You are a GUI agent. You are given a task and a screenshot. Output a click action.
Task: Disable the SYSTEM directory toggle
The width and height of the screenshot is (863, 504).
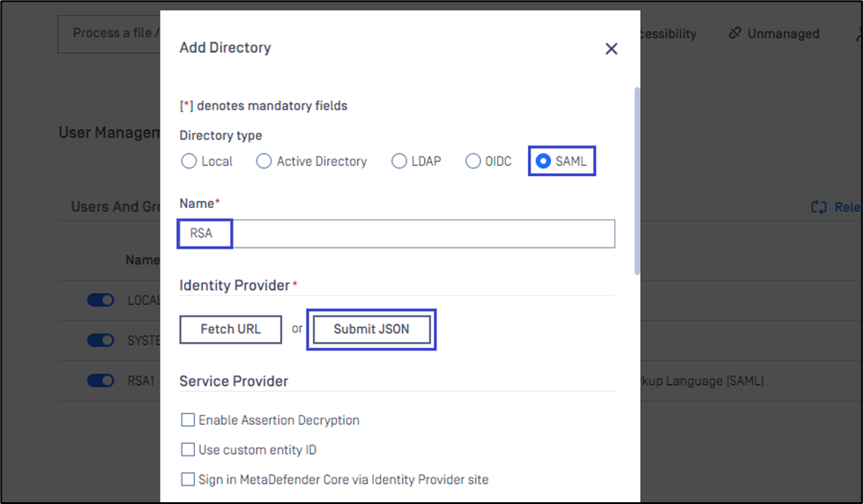[100, 340]
